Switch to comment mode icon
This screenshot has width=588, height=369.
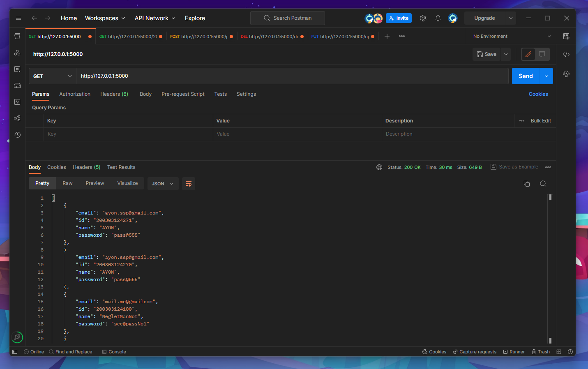tap(542, 54)
